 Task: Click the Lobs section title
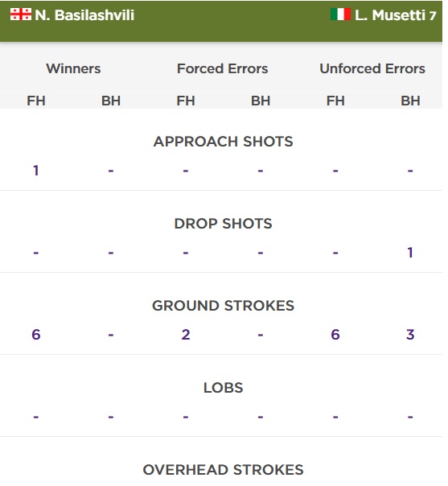[x=223, y=388]
